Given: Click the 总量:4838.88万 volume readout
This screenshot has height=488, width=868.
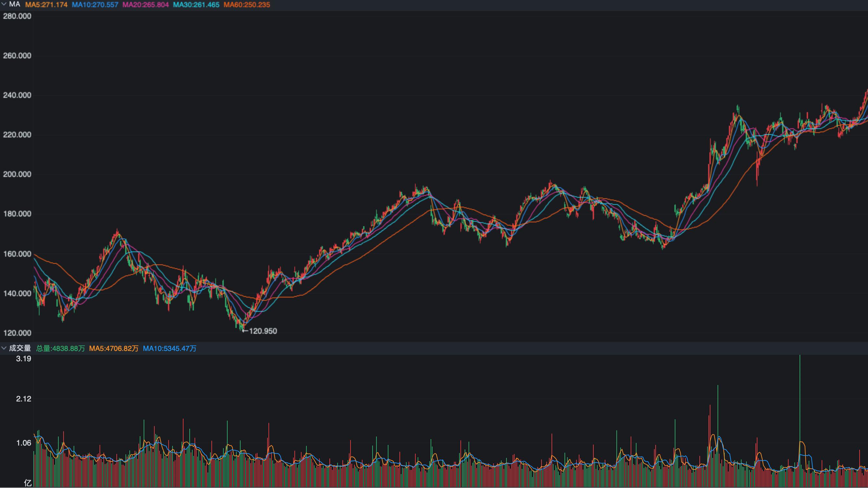Looking at the screenshot, I should [60, 349].
